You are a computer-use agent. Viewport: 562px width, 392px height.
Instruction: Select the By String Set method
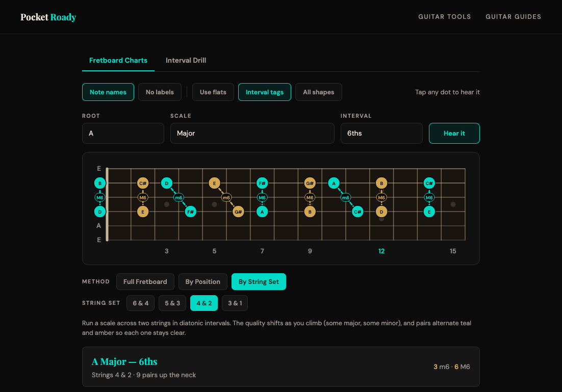(259, 281)
